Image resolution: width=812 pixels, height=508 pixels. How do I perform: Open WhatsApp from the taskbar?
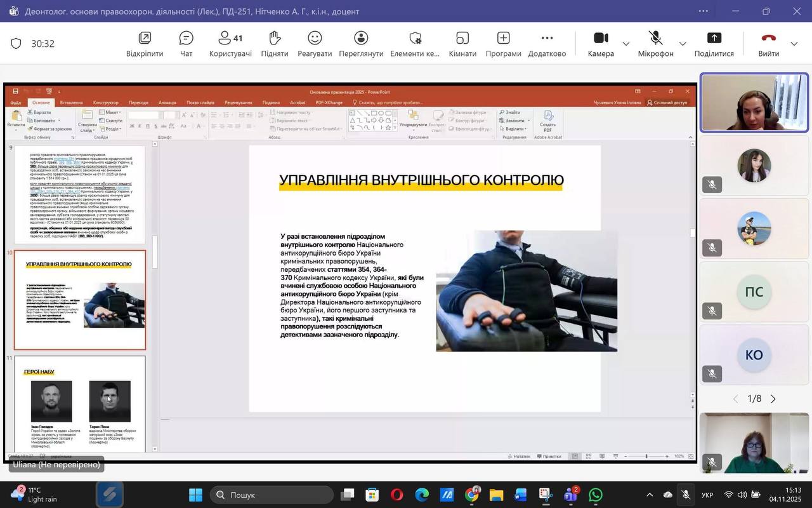(595, 495)
